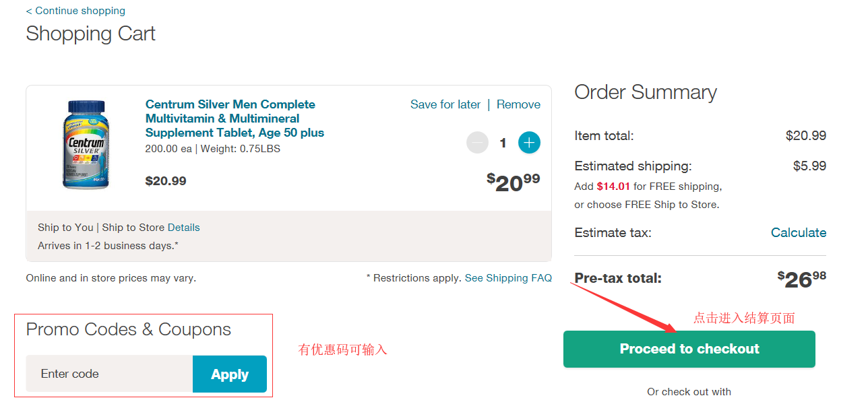Screen dimensions: 868x402
Task: Select the Ship to You option
Action: (65, 228)
